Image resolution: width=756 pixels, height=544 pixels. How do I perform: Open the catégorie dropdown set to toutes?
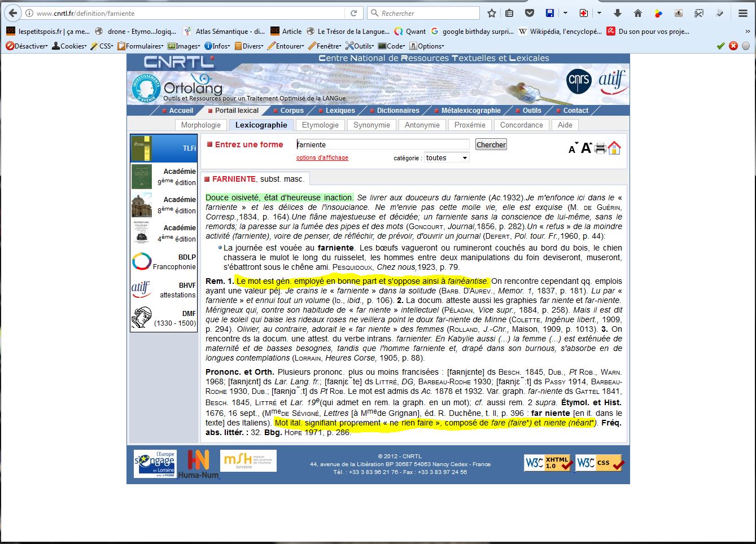pos(447,158)
